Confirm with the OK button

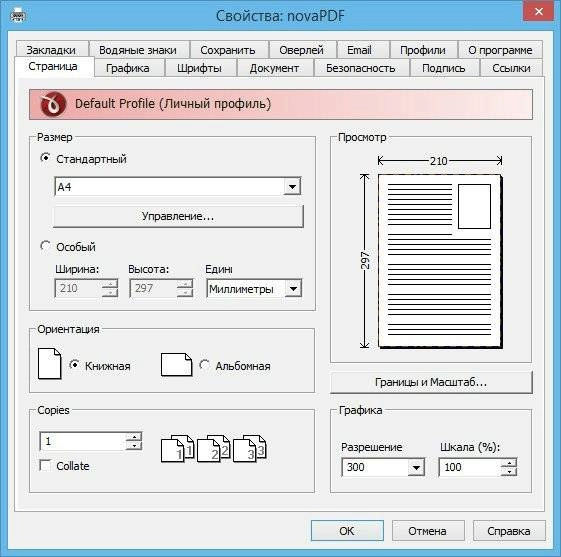[347, 531]
